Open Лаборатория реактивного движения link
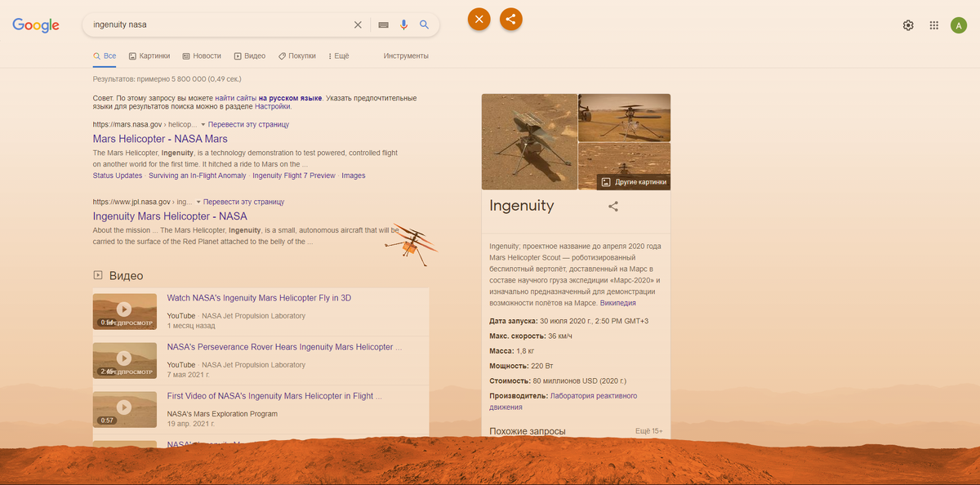Image resolution: width=980 pixels, height=485 pixels. pyautogui.click(x=563, y=401)
